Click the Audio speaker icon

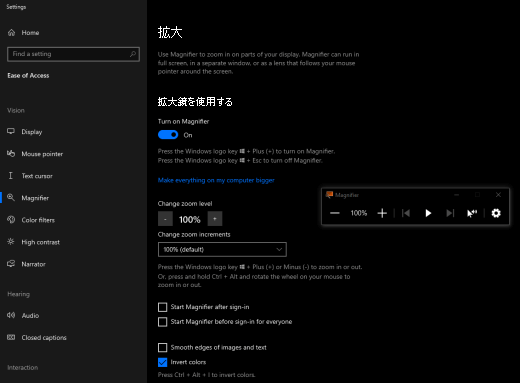(x=11, y=315)
